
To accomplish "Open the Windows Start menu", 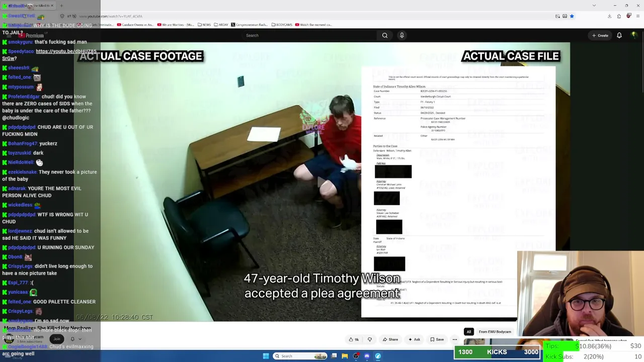I will (266, 356).
